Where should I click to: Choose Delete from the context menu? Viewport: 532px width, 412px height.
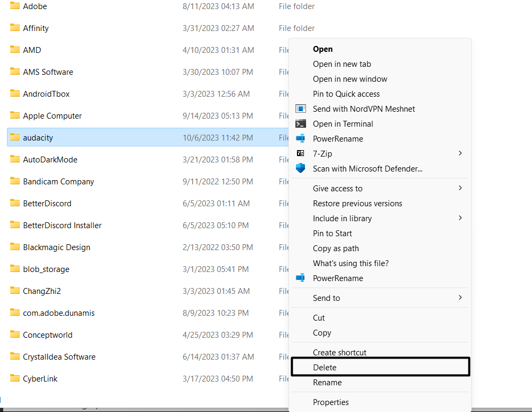pyautogui.click(x=325, y=368)
